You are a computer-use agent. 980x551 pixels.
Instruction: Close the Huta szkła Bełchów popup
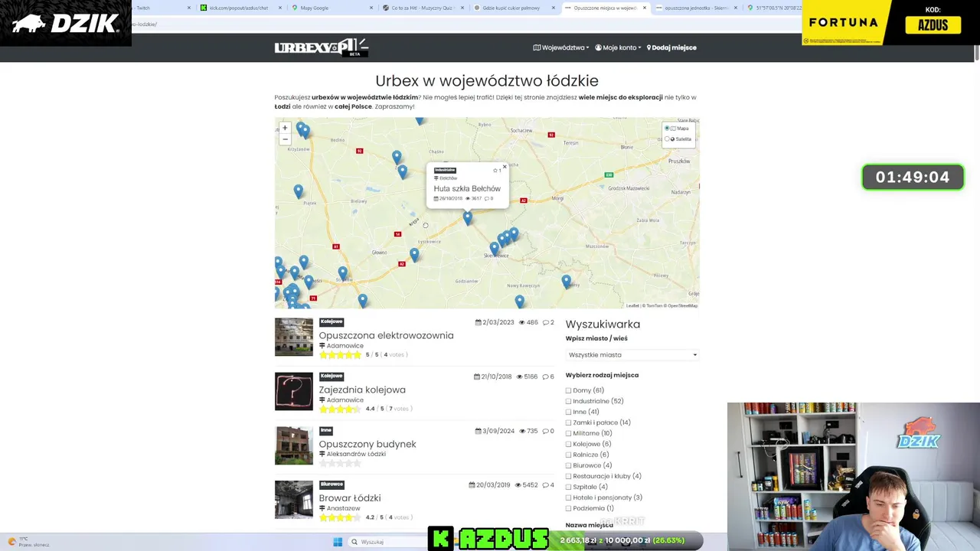pyautogui.click(x=505, y=167)
